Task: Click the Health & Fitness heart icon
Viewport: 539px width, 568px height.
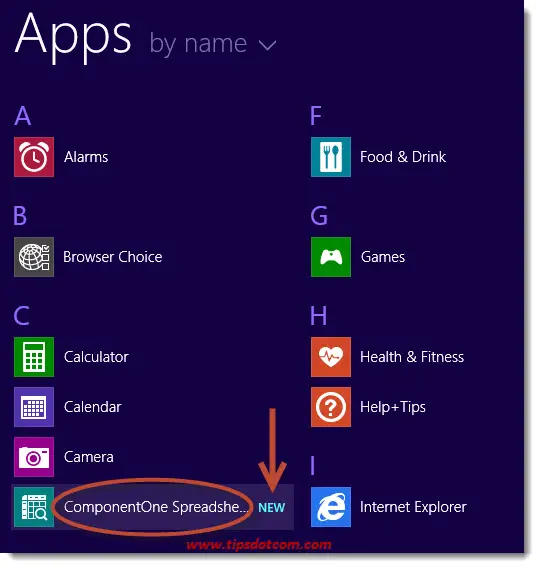Action: click(x=331, y=357)
